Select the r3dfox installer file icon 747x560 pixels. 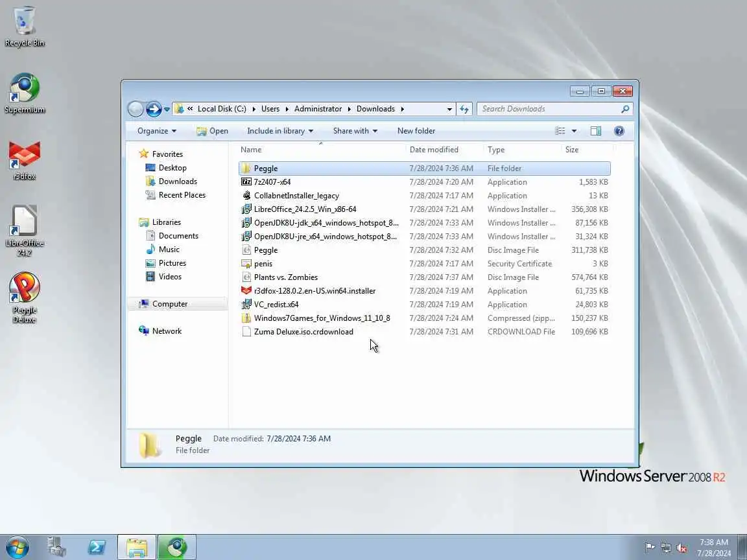tap(246, 290)
